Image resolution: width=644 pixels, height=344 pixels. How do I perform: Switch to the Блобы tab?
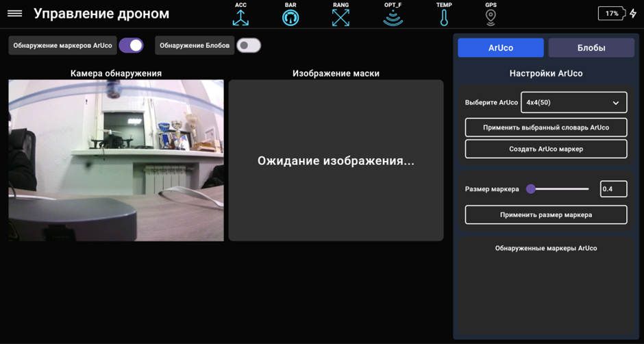click(591, 48)
